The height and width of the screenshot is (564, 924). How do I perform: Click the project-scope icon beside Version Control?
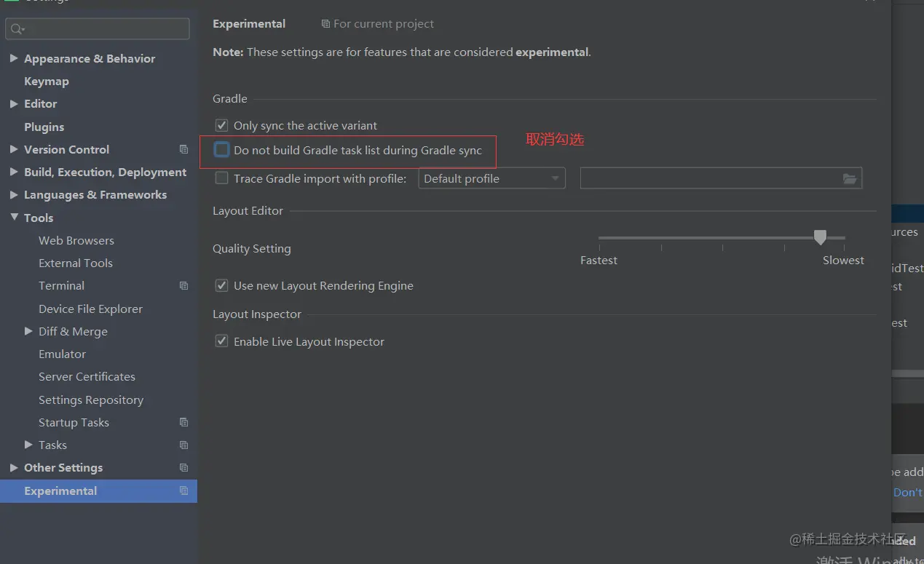tap(183, 149)
